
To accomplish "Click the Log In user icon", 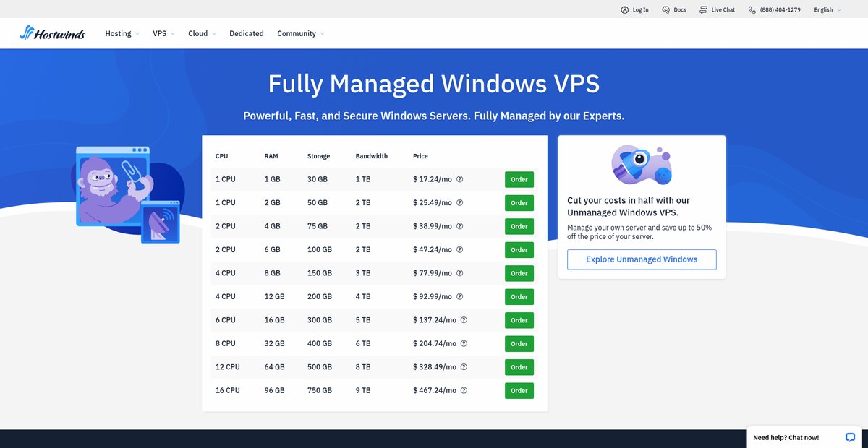I will 625,10.
